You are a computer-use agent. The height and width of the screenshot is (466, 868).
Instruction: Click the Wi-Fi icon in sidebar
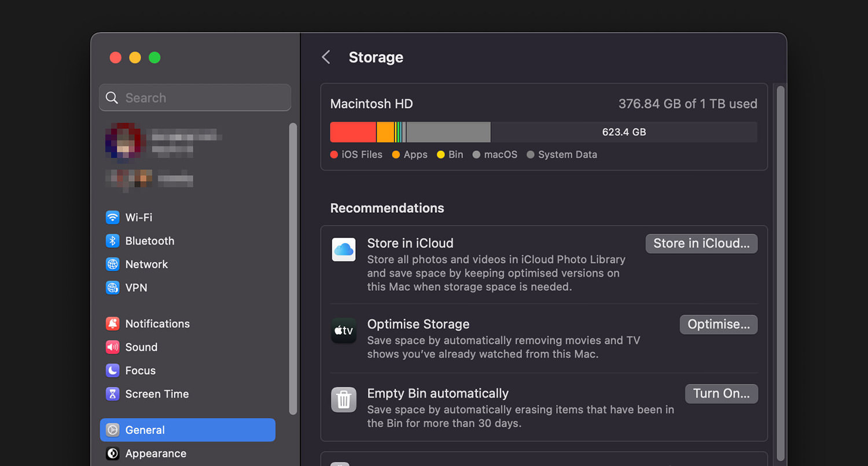point(112,217)
